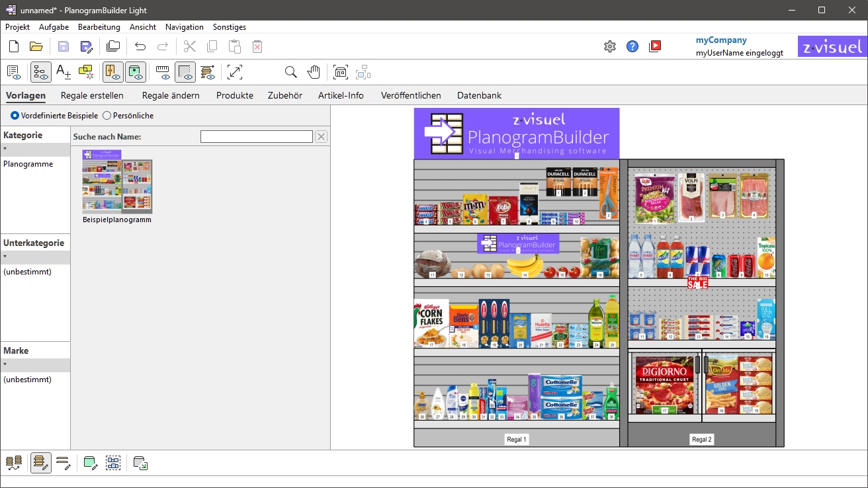Click the frame shop-view icon
This screenshot has height=488, width=868.
341,71
